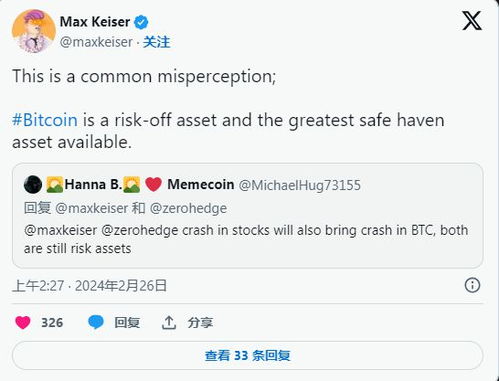
Task: Click the share upload arrow icon
Action: (x=169, y=322)
